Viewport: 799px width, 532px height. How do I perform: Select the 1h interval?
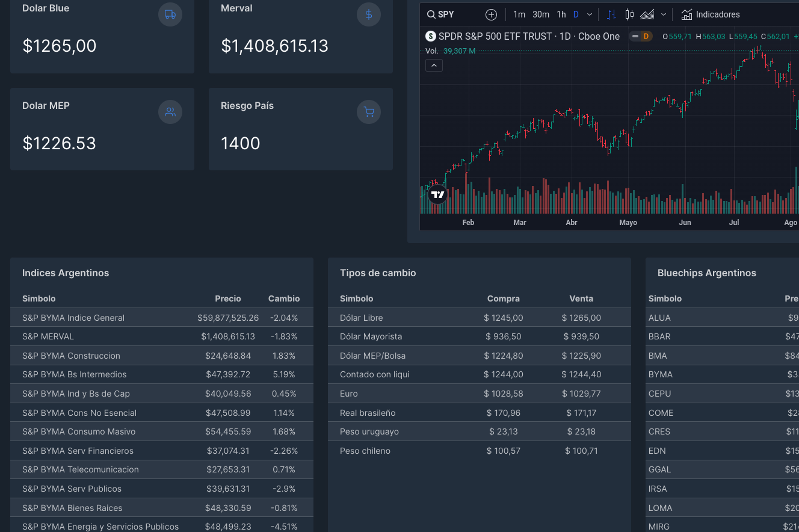click(561, 14)
